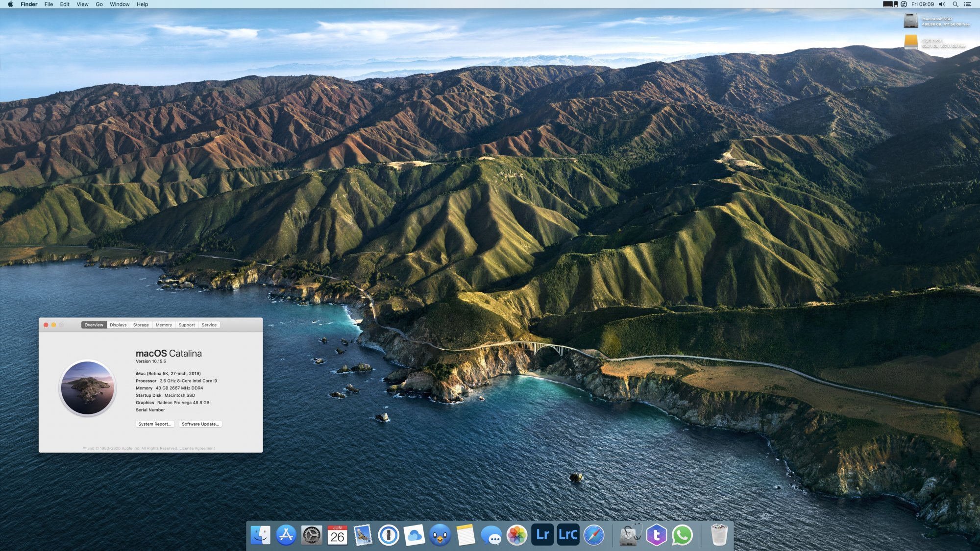Open the View menu
This screenshot has height=551, width=980.
tap(82, 4)
